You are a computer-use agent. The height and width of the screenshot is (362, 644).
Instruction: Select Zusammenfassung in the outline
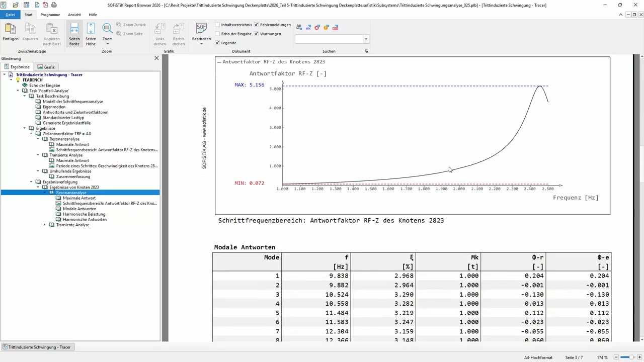(73, 176)
